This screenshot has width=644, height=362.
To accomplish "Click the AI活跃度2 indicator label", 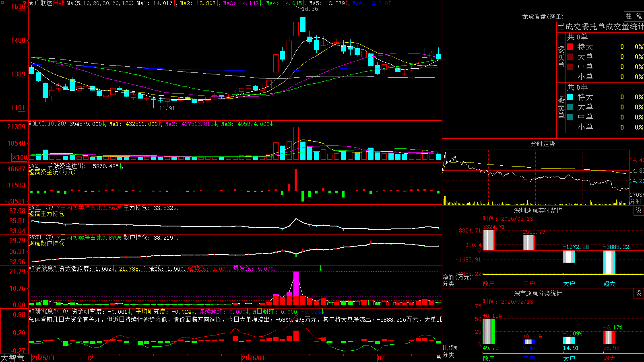I will click(x=43, y=269).
